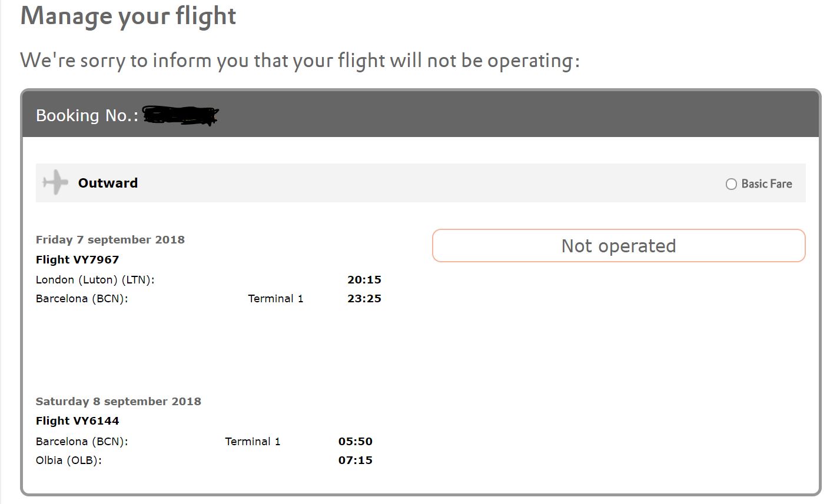The image size is (840, 504).
Task: Click the 20:15 departure time
Action: click(364, 279)
